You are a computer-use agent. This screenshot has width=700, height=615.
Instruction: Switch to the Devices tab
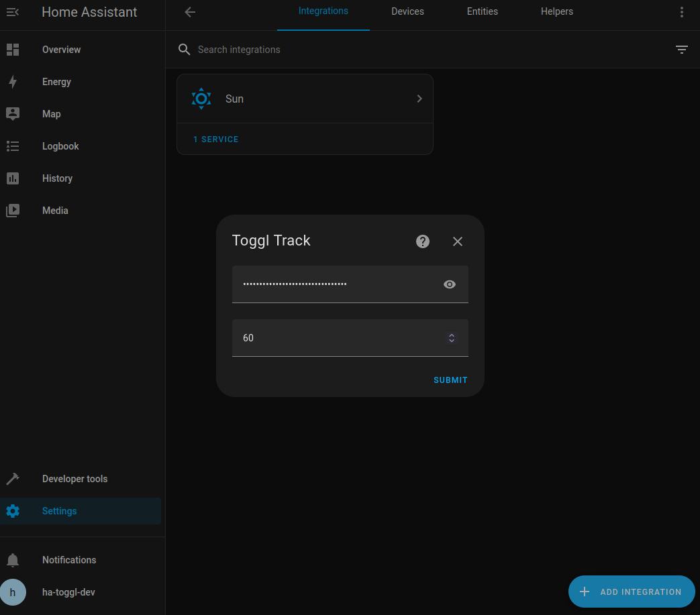[x=407, y=11]
